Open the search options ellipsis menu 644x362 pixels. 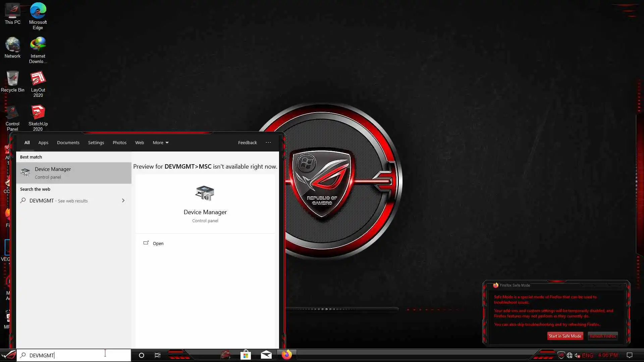(268, 142)
